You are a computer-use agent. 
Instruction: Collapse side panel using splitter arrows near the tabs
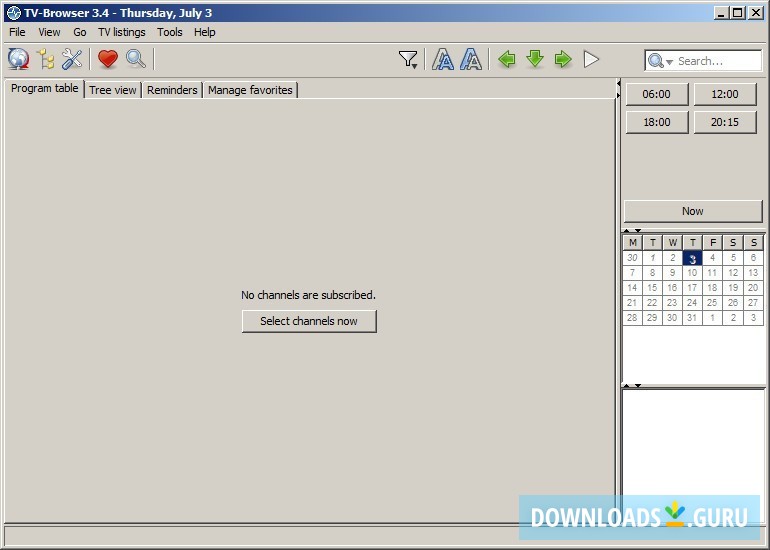click(x=618, y=89)
